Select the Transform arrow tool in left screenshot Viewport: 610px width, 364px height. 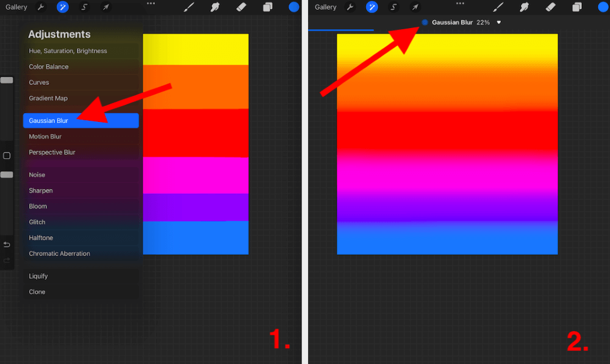pyautogui.click(x=106, y=7)
